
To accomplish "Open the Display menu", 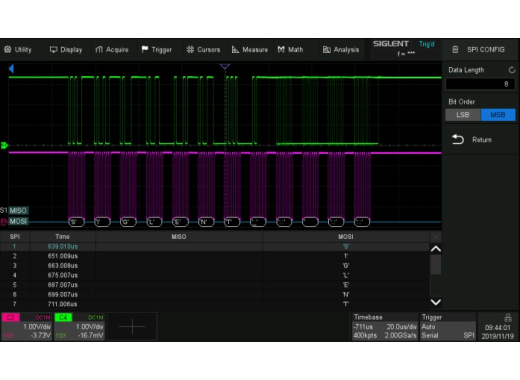I will 66,50.
